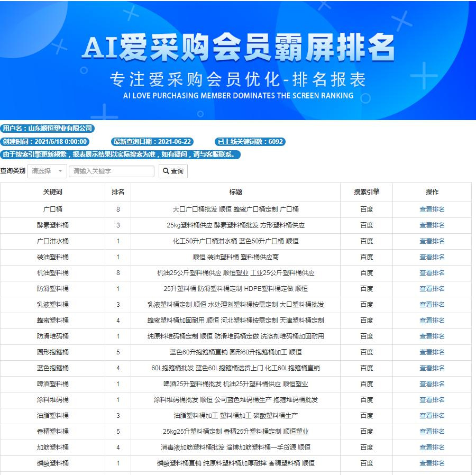This screenshot has width=476, height=475.
Task: Open 查看排名 for 蓝色抱箍桶
Action: pos(432,368)
